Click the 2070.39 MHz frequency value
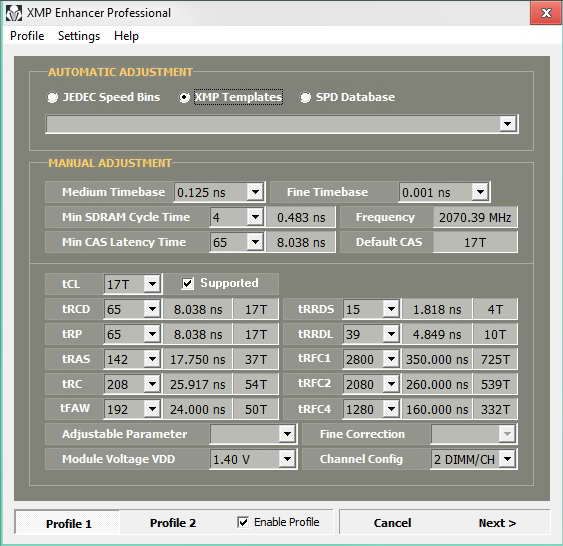The image size is (563, 546). click(475, 217)
